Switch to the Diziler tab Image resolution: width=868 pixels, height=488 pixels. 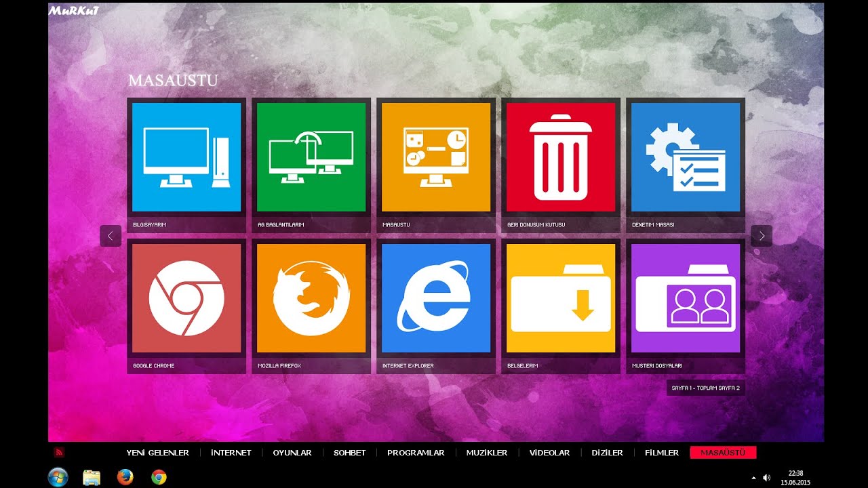608,453
